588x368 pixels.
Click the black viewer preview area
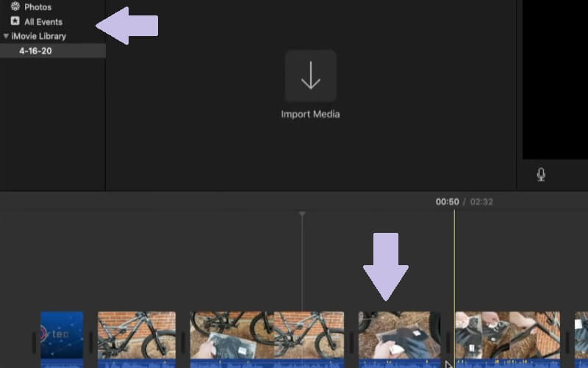point(556,79)
